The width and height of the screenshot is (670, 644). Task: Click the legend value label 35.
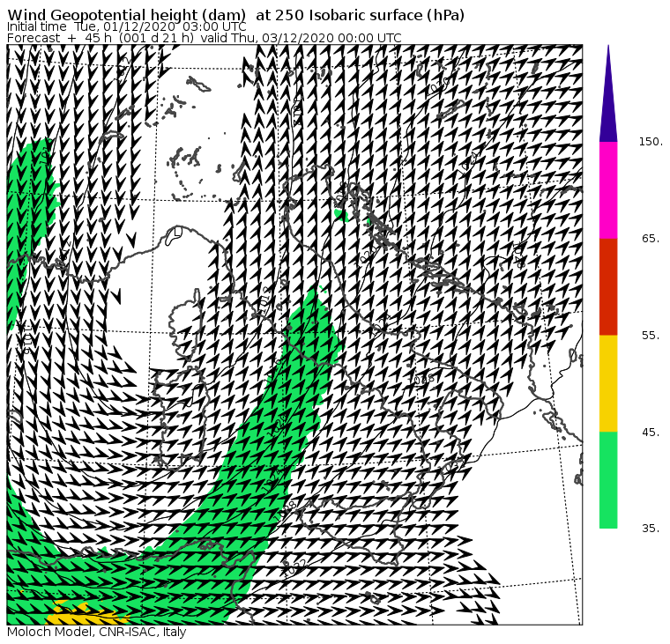point(651,529)
